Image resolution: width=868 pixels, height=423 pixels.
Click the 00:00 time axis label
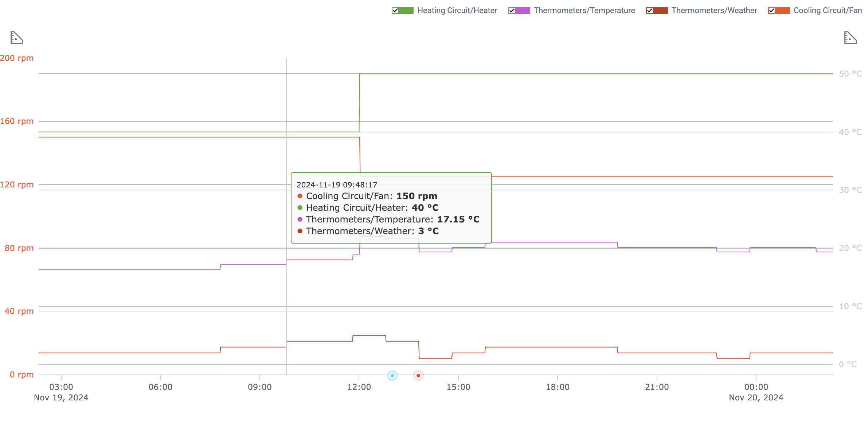coord(756,387)
